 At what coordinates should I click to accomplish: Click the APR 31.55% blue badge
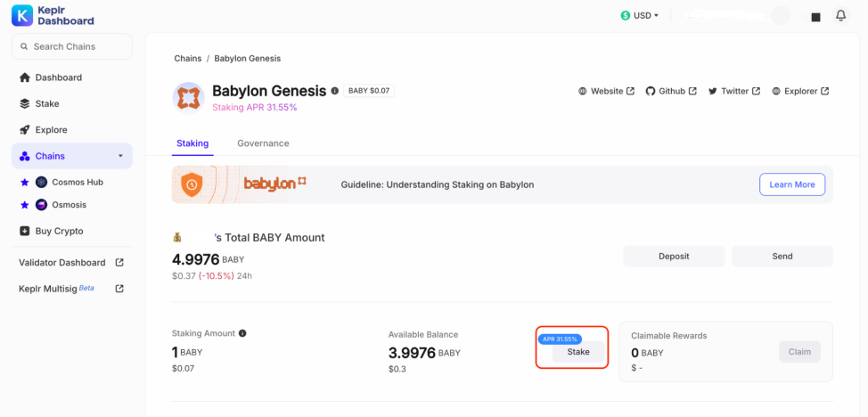tap(560, 339)
